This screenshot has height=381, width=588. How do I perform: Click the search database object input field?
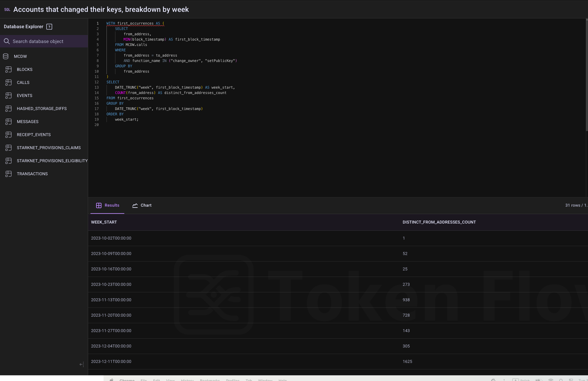[x=44, y=41]
